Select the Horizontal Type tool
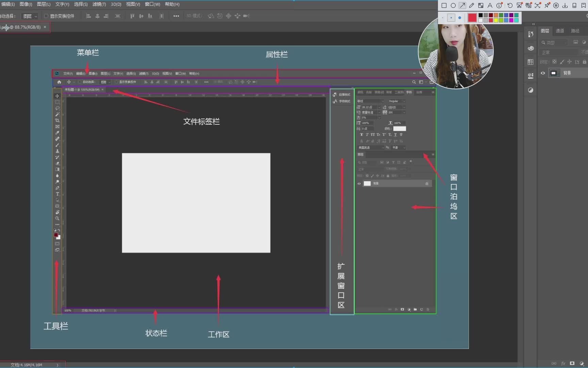588x368 pixels. (57, 194)
